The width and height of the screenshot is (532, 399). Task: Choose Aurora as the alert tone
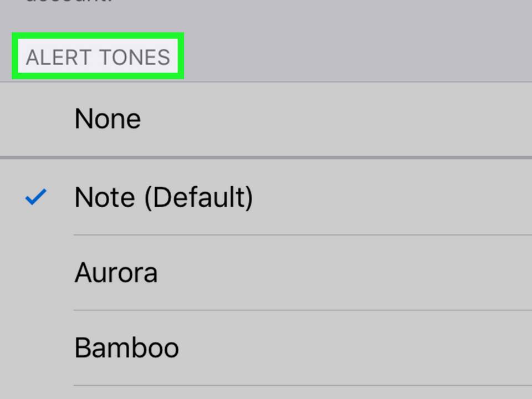116,273
